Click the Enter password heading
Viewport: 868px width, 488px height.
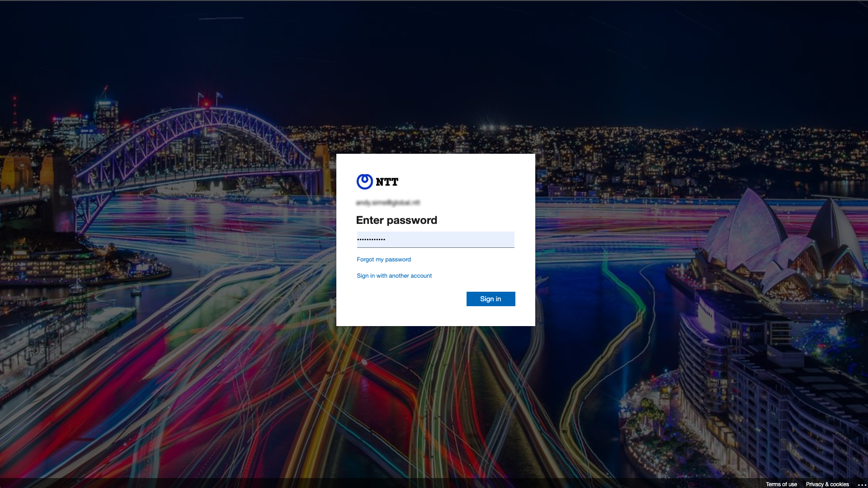[396, 220]
